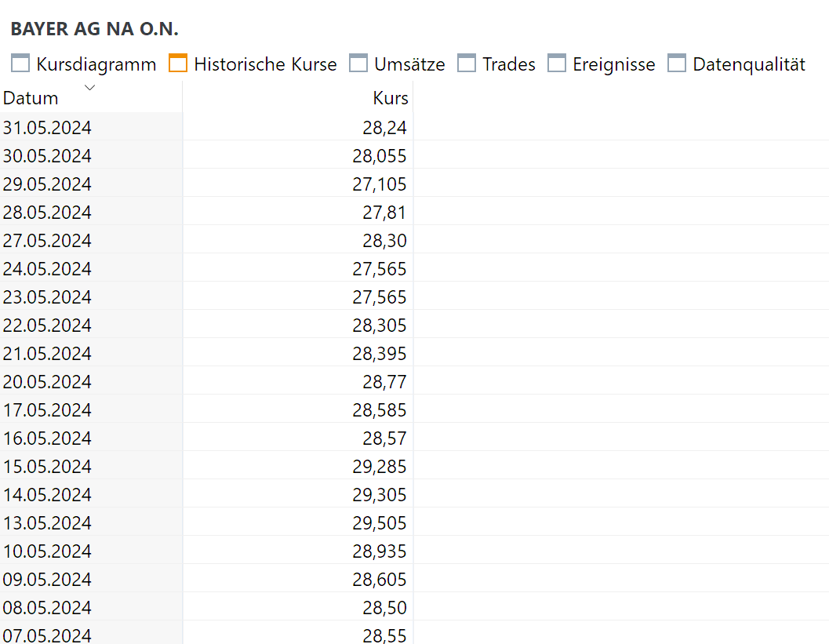Select the 10.05.2024 row
829x644 pixels.
click(x=47, y=551)
